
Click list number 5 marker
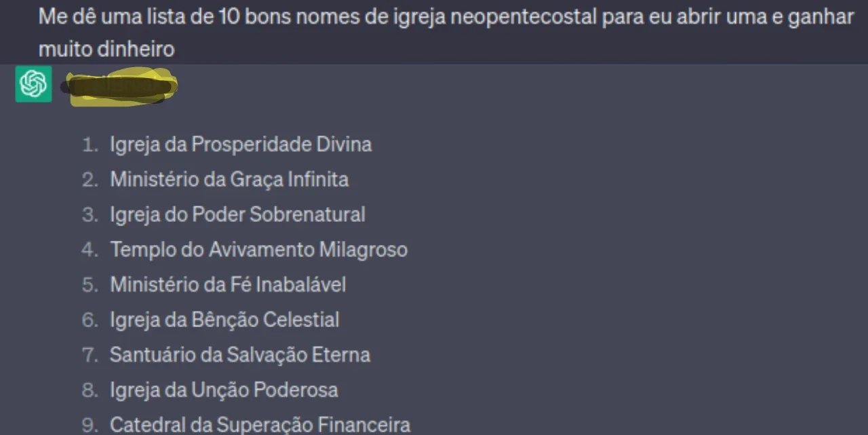pyautogui.click(x=90, y=285)
